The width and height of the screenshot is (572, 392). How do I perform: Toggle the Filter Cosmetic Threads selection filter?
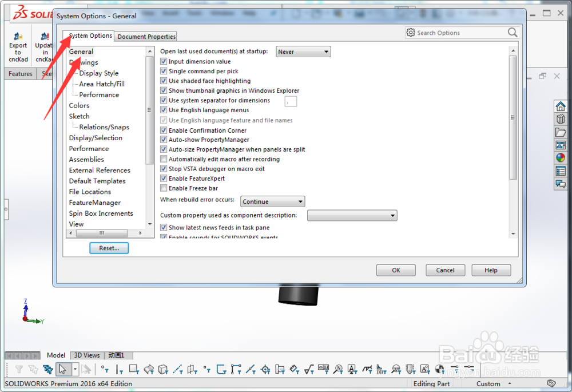pyautogui.click(x=410, y=369)
